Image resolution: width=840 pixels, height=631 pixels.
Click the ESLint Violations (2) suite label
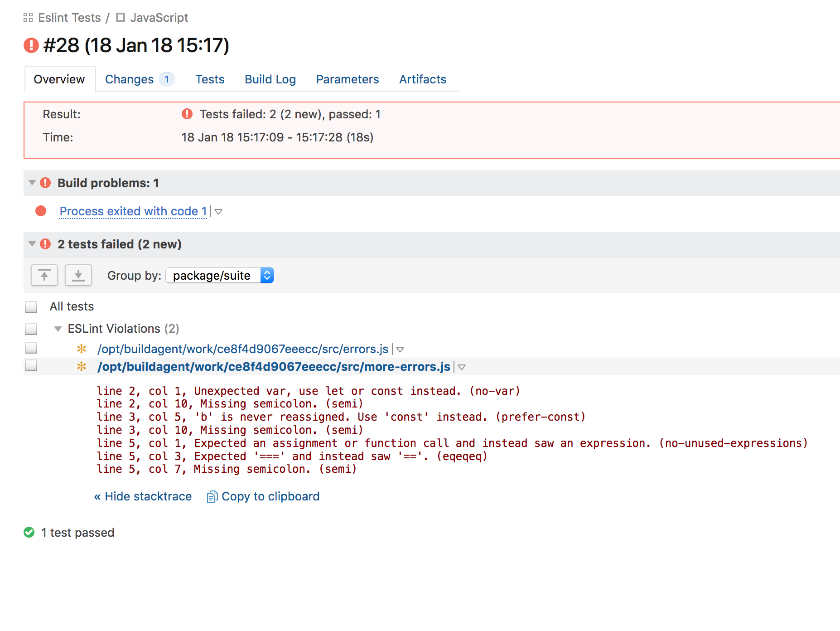tap(123, 329)
